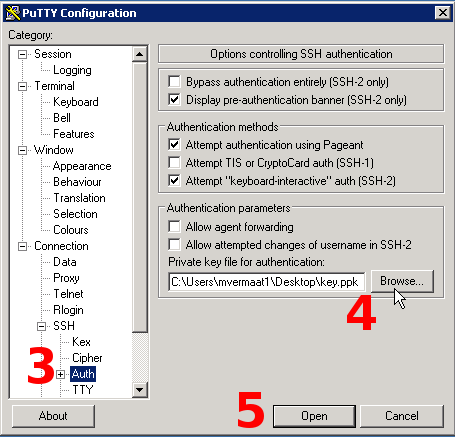Click the PuTTY icon in title bar
Viewport: 455px width, 437px height.
tap(13, 13)
